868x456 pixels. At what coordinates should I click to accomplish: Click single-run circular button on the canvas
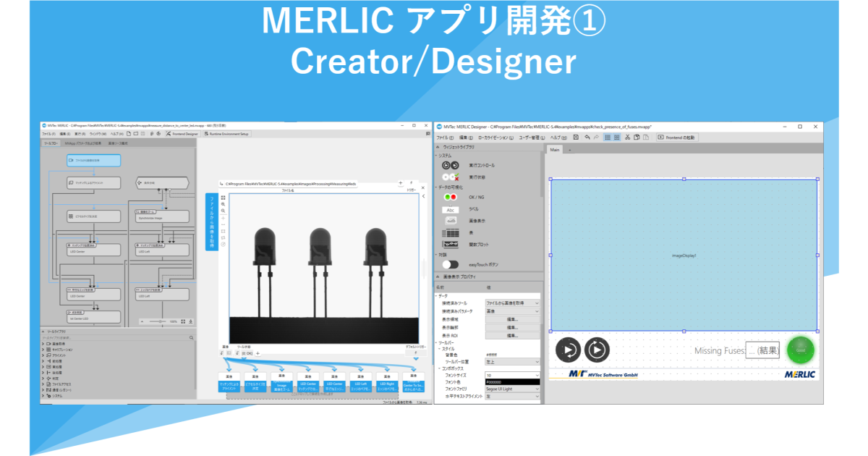click(569, 350)
